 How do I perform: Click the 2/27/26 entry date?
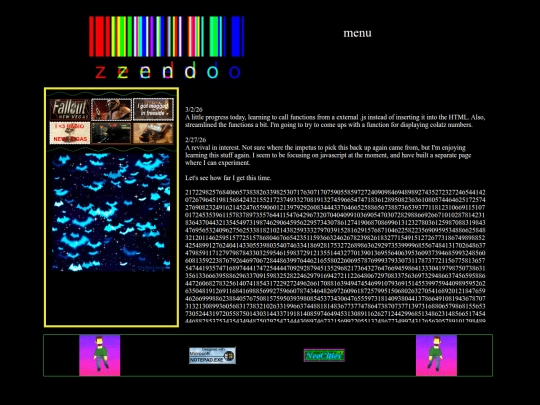click(196, 140)
